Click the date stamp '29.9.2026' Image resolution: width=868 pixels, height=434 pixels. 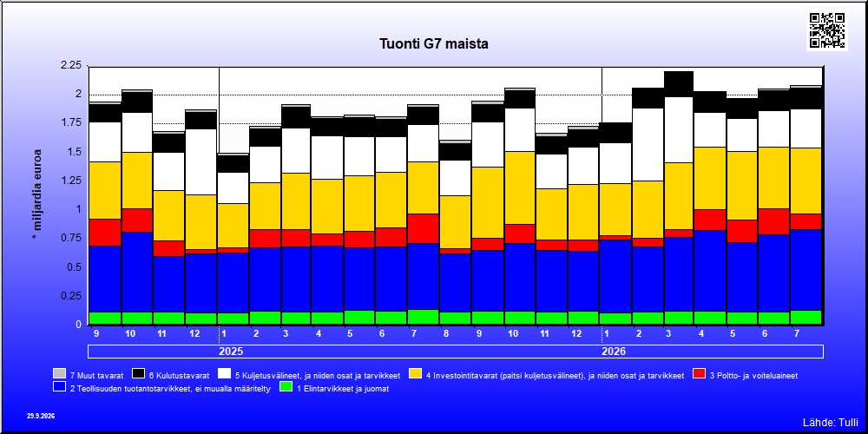[x=41, y=415]
